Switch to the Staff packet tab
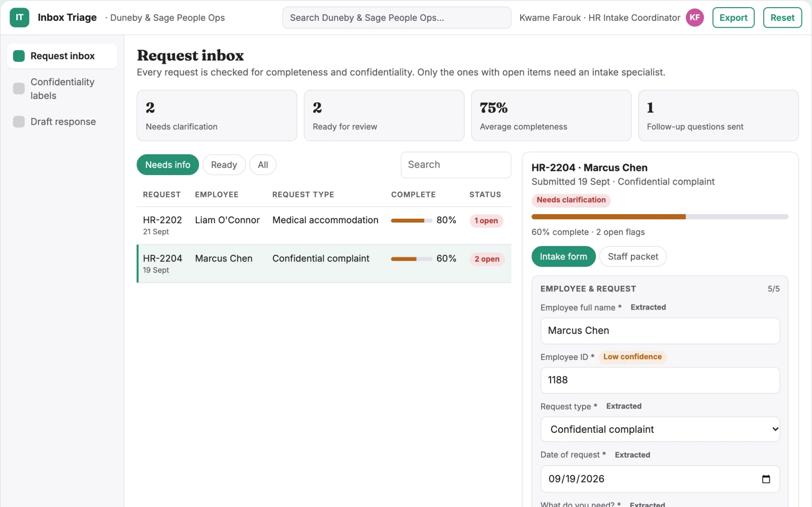This screenshot has height=507, width=812. point(633,257)
